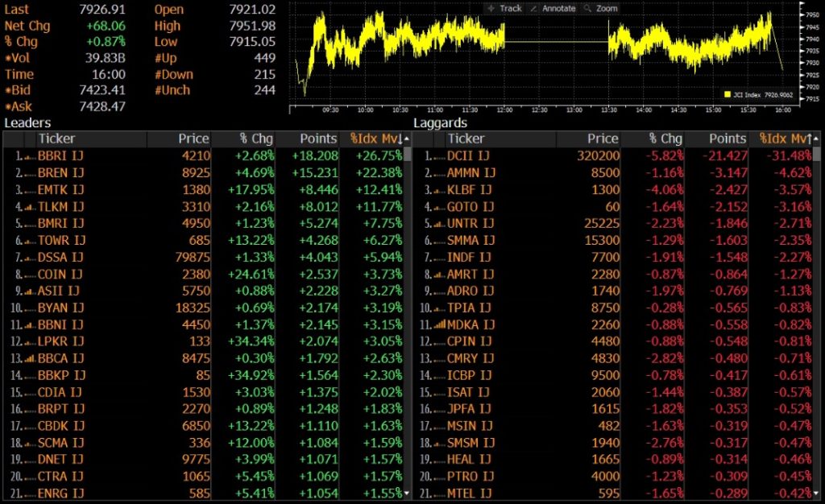Select the GOTO IJ ticker
The width and height of the screenshot is (825, 504).
tap(471, 207)
